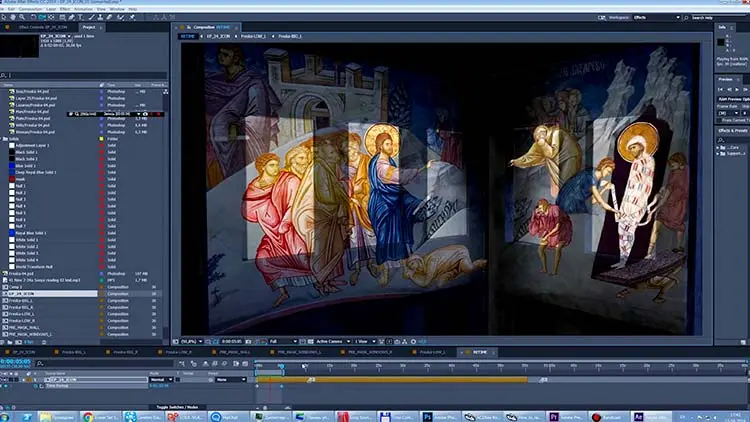Click the current timecode 0:00:05:05
This screenshot has height=422, width=750.
(x=15, y=362)
